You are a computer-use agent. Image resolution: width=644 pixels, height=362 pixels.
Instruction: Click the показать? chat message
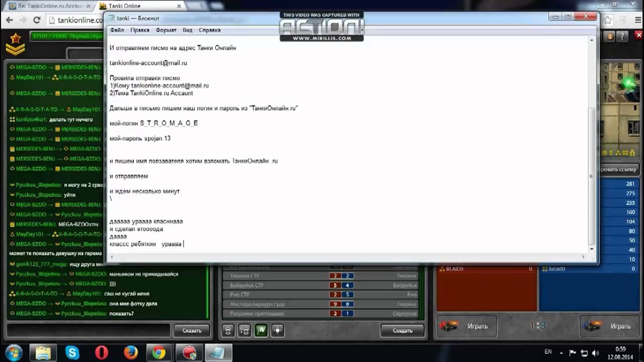[121, 313]
